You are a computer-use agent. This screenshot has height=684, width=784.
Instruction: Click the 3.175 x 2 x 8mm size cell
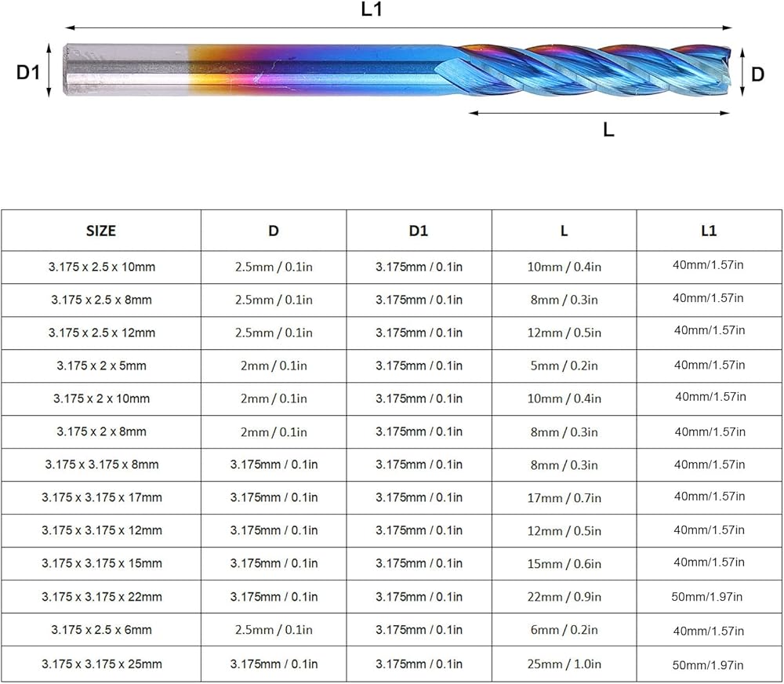pos(101,431)
